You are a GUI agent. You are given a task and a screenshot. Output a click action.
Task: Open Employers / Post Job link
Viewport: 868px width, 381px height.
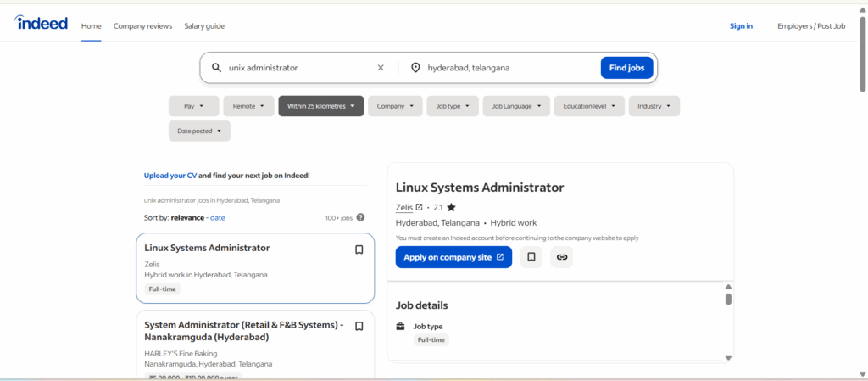[x=811, y=26]
